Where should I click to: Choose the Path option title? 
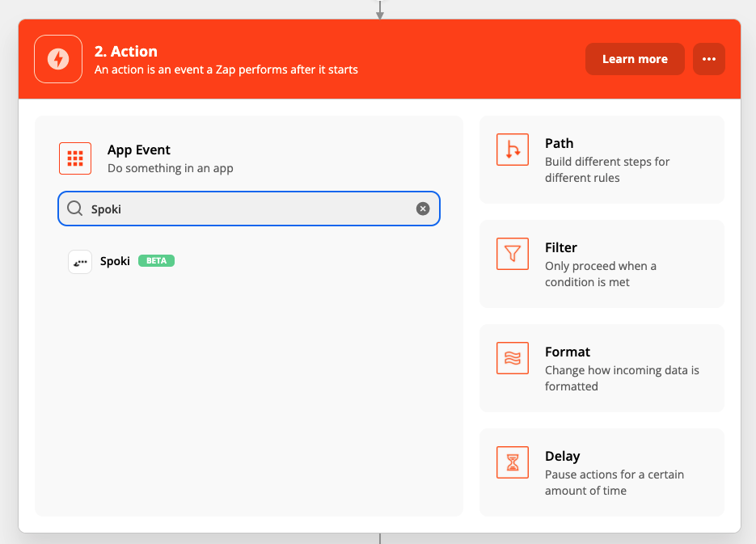click(x=559, y=143)
